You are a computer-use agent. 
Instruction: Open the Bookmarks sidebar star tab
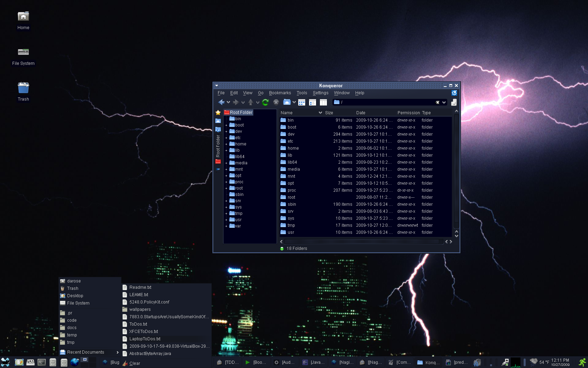point(218,113)
